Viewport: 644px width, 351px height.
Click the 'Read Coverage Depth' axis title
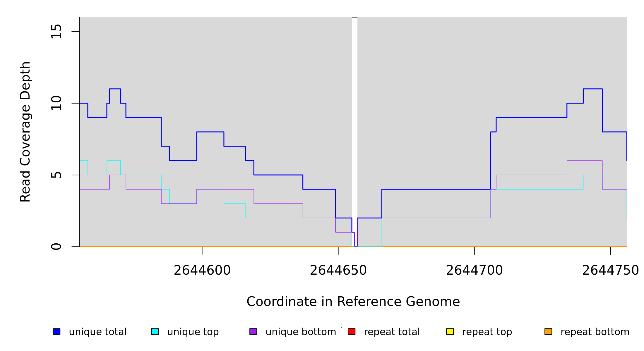click(x=25, y=132)
